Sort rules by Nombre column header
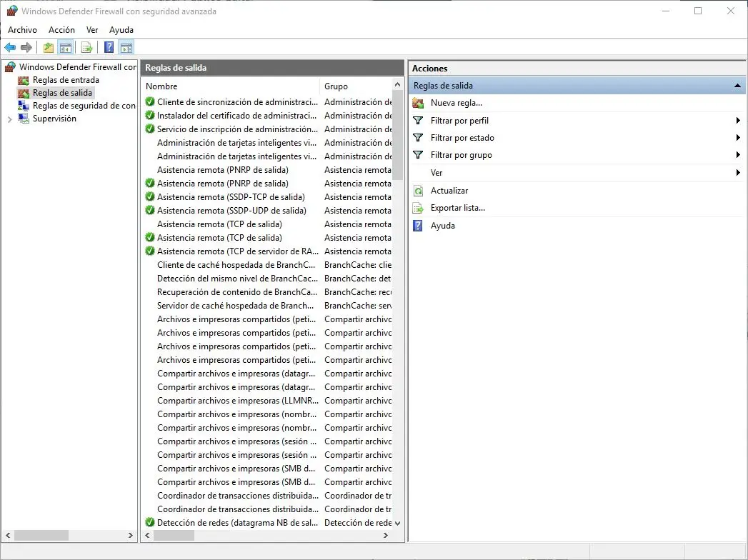The width and height of the screenshot is (748, 560). tap(231, 86)
